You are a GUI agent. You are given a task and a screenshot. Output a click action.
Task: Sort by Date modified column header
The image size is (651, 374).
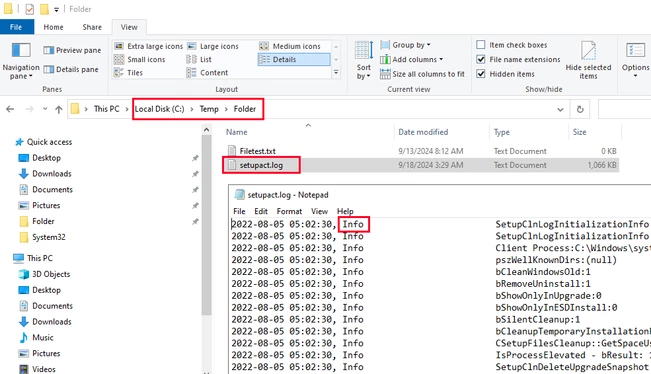point(423,132)
